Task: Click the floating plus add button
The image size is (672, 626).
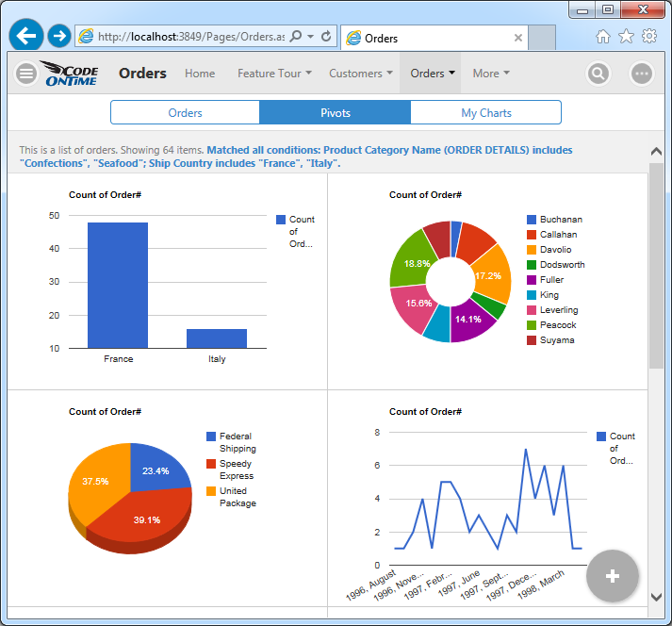Action: coord(613,575)
